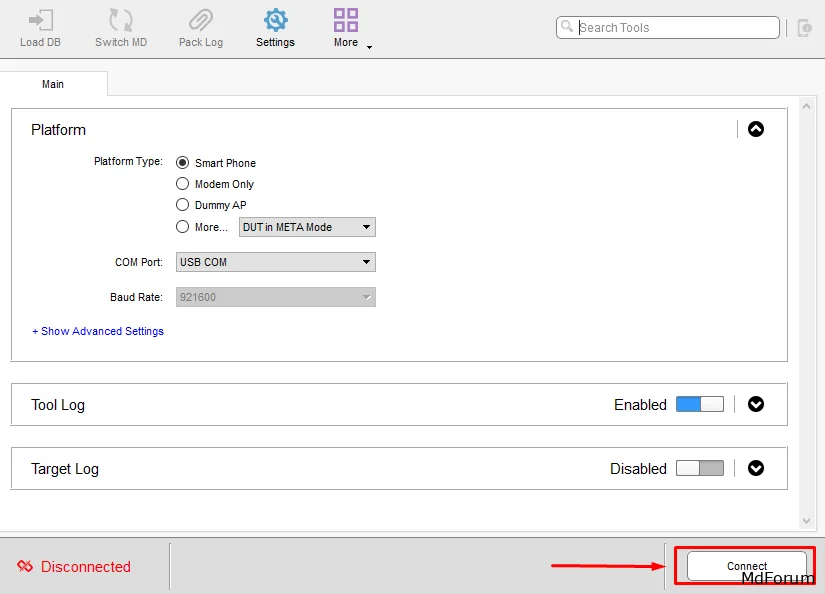825x594 pixels.
Task: Open the More tools grid icon
Action: pos(346,21)
